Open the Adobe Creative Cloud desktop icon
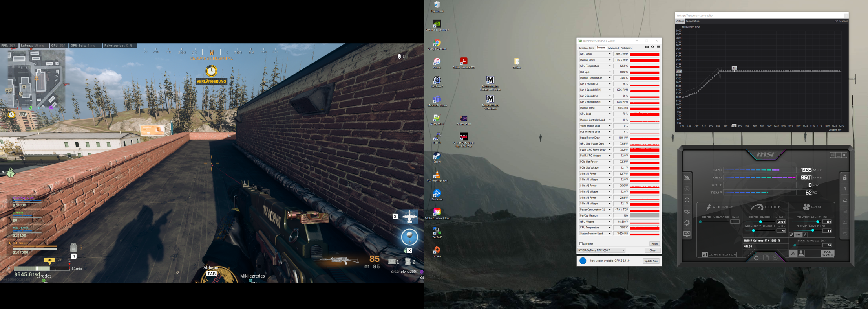 coord(437,214)
